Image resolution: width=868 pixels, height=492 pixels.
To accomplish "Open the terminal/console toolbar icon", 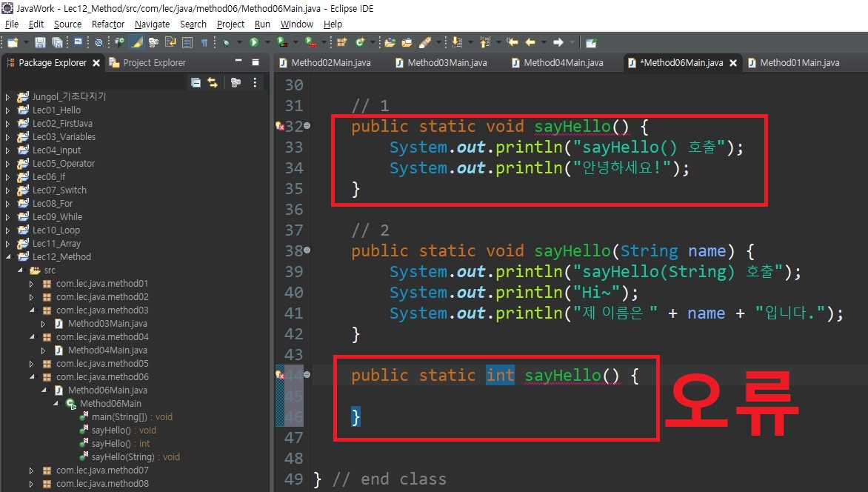I will coord(78,42).
